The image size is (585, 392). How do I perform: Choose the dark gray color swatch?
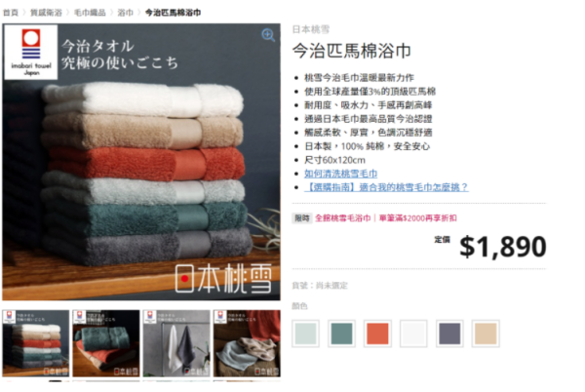(449, 333)
